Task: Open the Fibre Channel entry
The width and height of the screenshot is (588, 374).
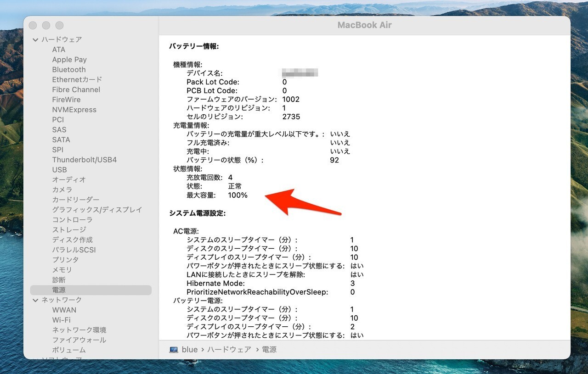Action: pos(76,90)
